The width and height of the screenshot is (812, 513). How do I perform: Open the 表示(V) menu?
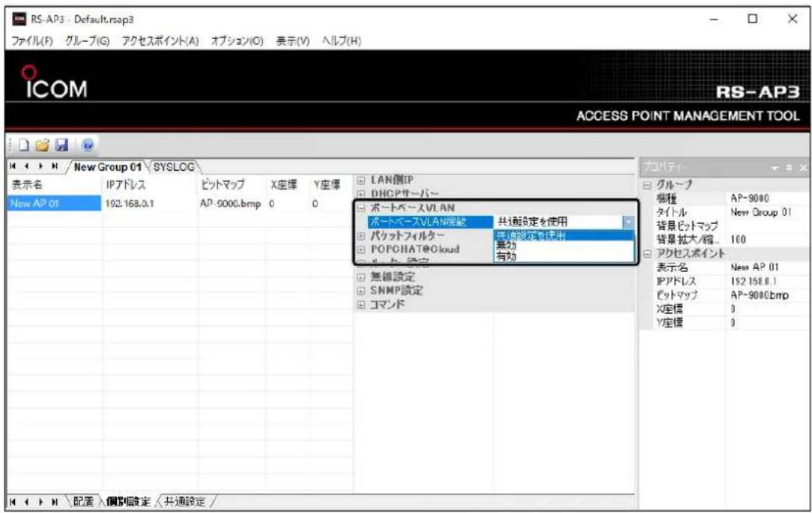[293, 41]
